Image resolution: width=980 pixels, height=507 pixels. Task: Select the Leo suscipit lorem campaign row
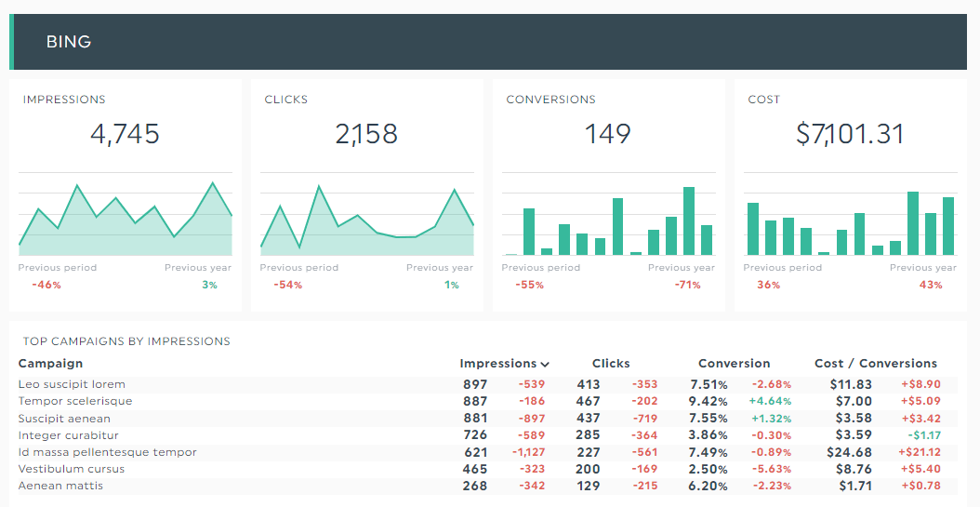[x=487, y=384]
